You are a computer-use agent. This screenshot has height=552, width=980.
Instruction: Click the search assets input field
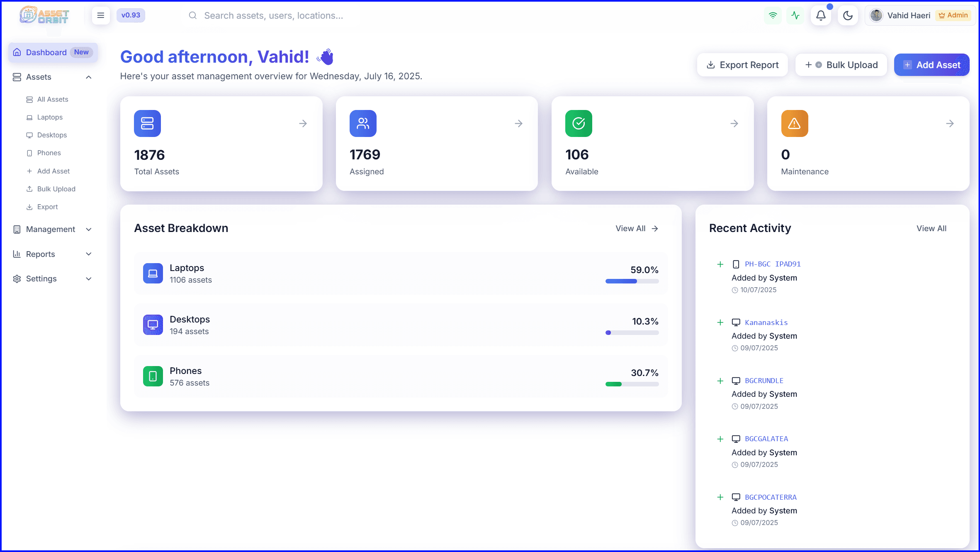[x=274, y=16]
